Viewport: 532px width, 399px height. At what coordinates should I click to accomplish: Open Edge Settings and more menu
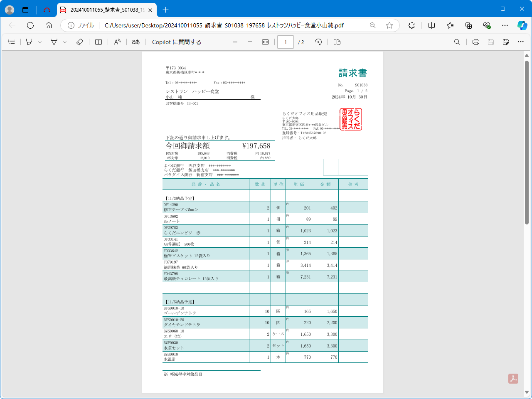505,25
